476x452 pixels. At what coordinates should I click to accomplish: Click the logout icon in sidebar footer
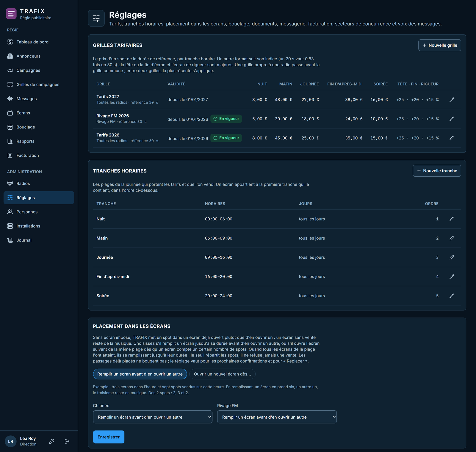tap(67, 441)
